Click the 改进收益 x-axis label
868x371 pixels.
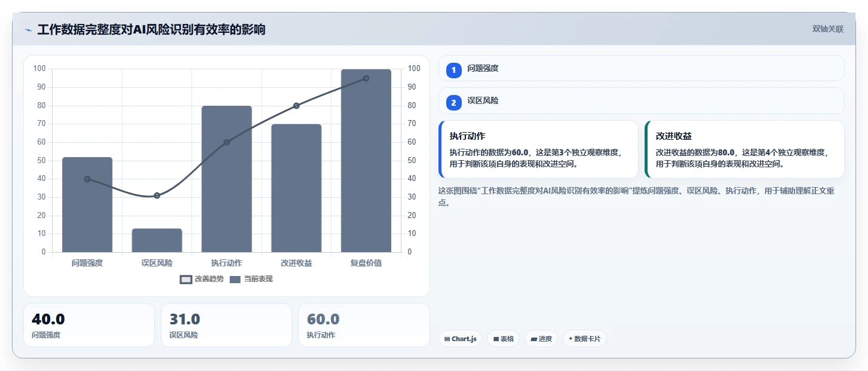click(x=296, y=263)
